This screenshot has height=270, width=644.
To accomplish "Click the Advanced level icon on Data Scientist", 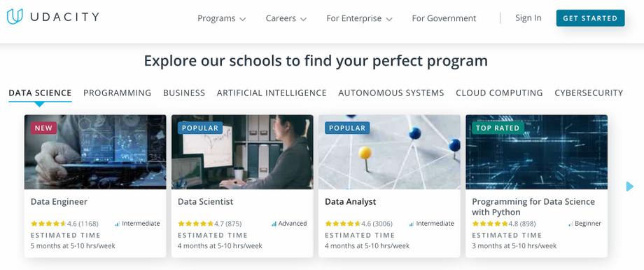I will pos(274,224).
